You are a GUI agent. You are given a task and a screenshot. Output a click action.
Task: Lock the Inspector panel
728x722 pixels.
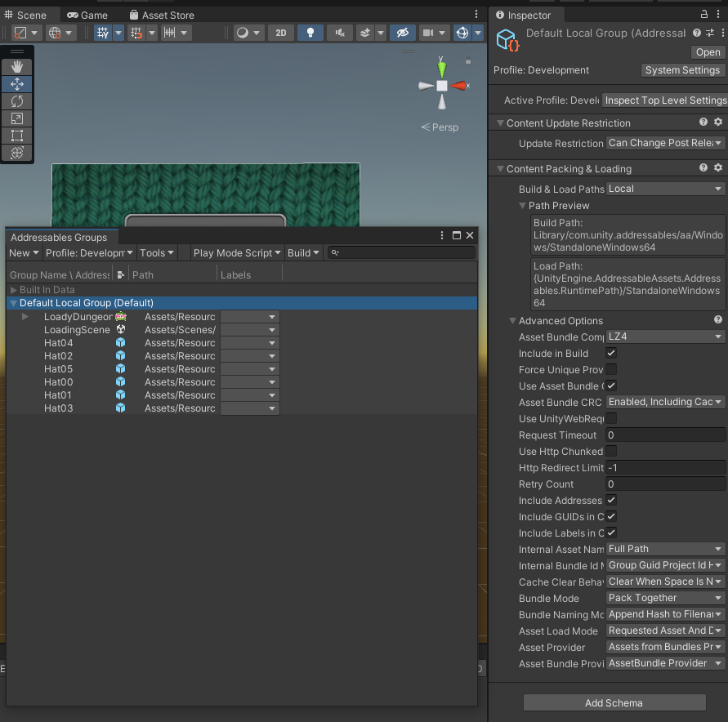[x=703, y=15]
